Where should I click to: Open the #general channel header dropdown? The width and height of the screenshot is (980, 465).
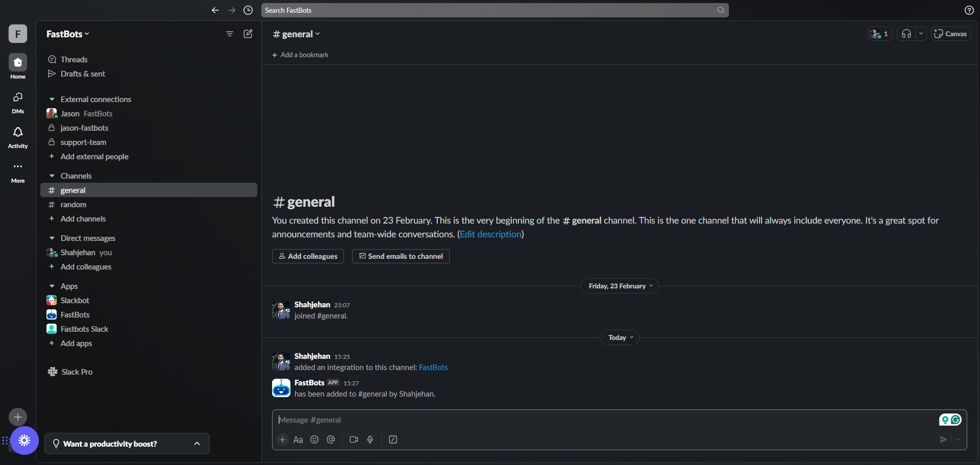pos(297,34)
